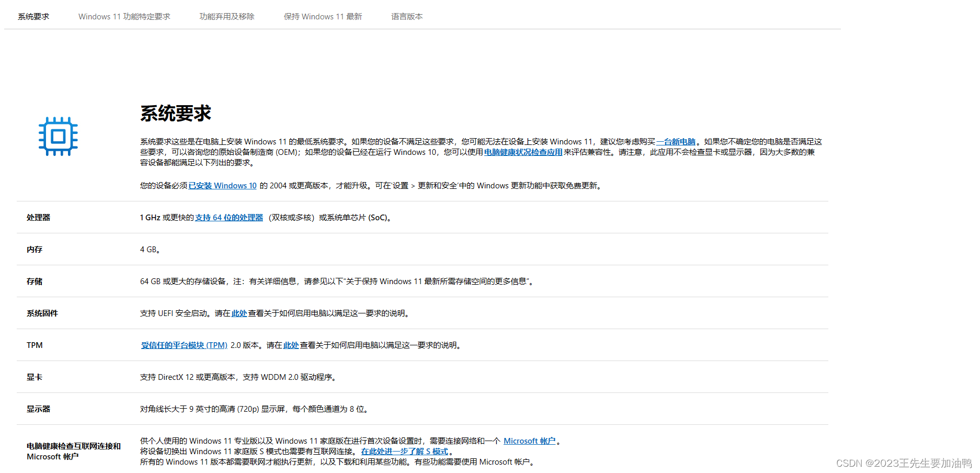This screenshot has height=473, width=980.
Task: Click the 64 GB storage requirement text
Action: [x=337, y=281]
